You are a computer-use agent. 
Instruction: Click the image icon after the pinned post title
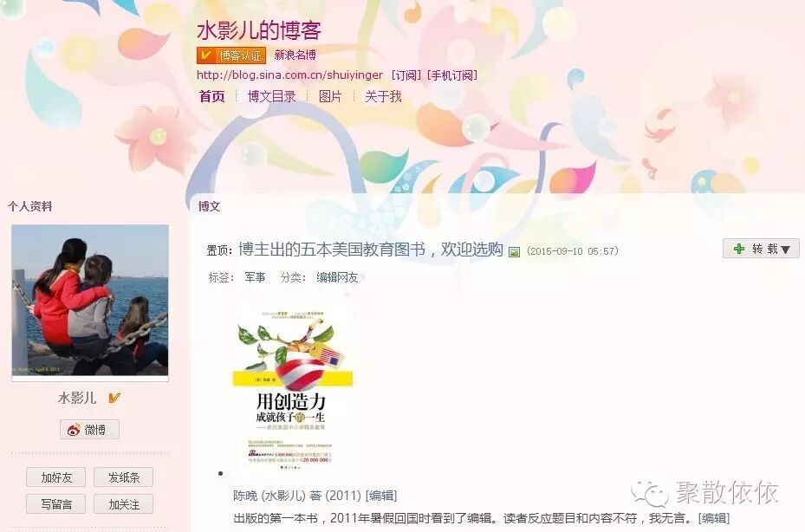pyautogui.click(x=514, y=251)
